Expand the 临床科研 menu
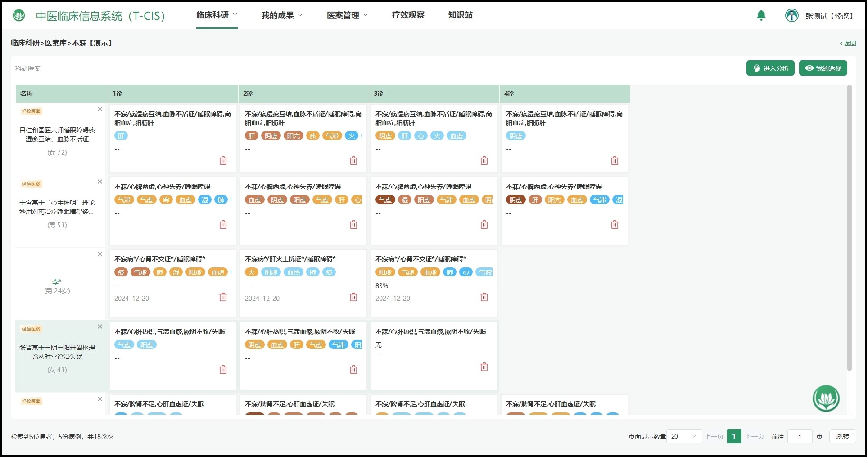The image size is (868, 457). [x=217, y=15]
